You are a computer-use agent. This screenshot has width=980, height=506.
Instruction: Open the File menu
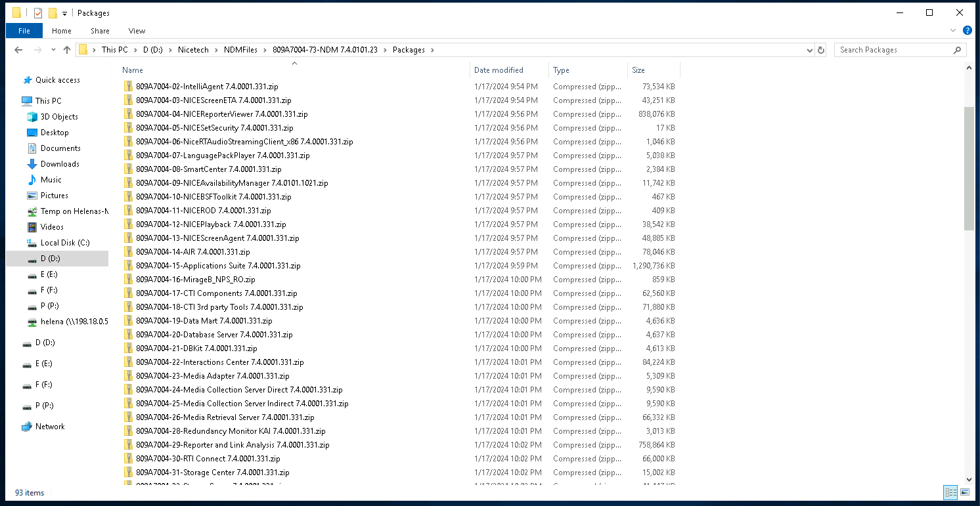click(24, 31)
